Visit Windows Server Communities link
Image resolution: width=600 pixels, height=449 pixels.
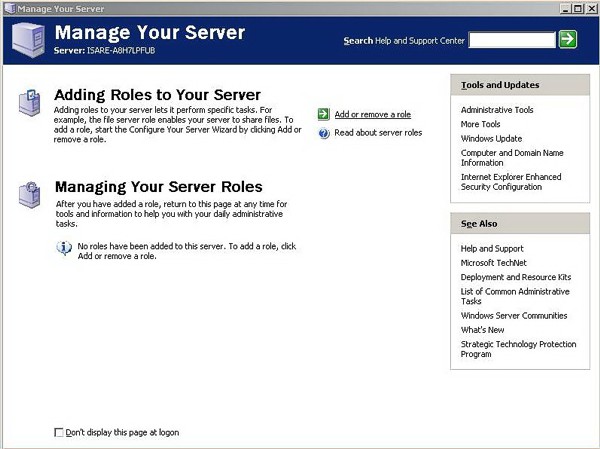click(x=514, y=315)
